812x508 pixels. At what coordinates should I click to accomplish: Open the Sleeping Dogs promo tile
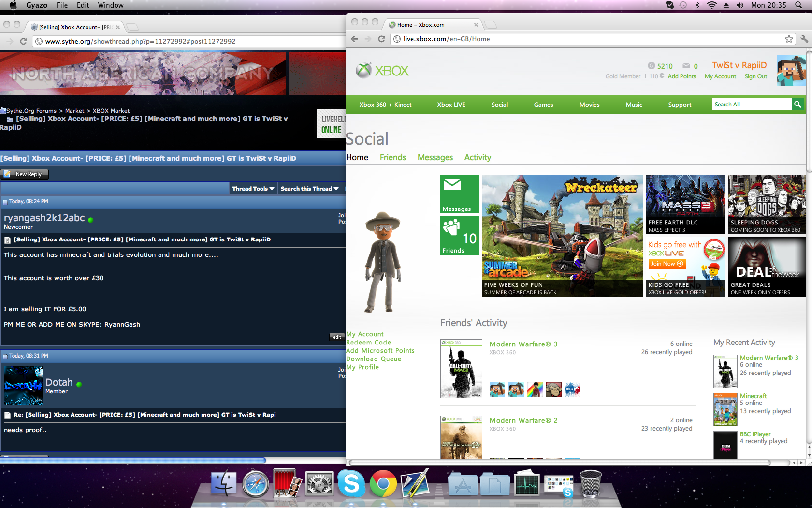767,205
